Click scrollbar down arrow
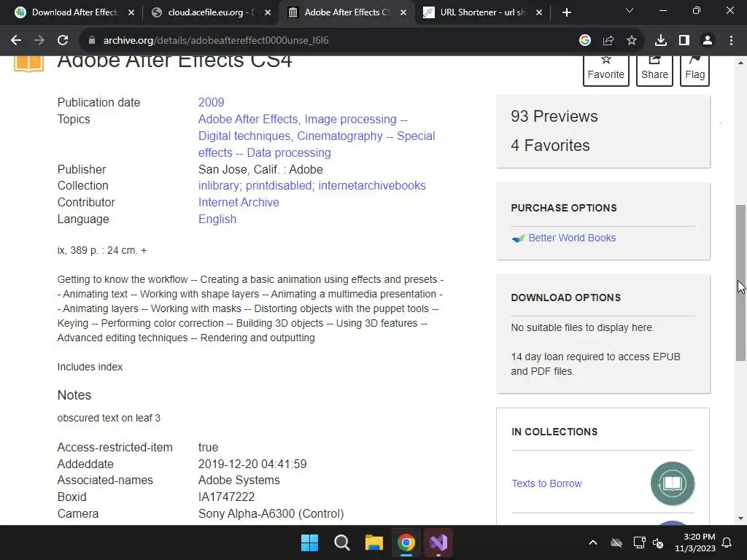The width and height of the screenshot is (747, 560). coord(741,518)
